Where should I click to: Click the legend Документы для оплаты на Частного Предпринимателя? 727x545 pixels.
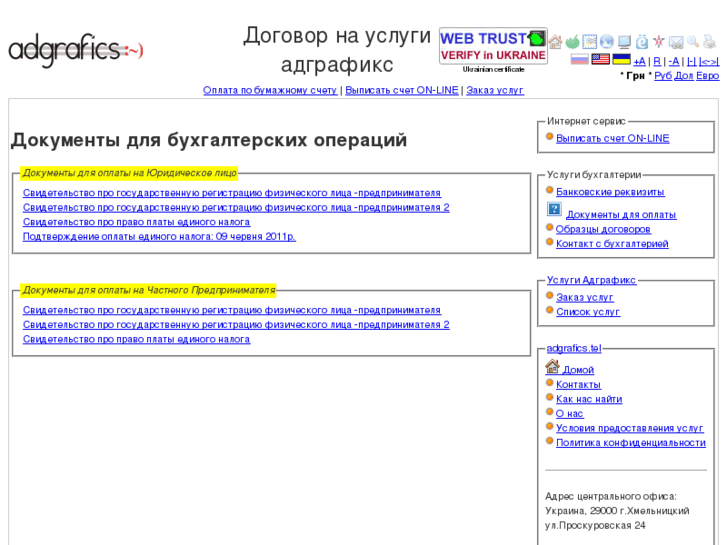[148, 290]
